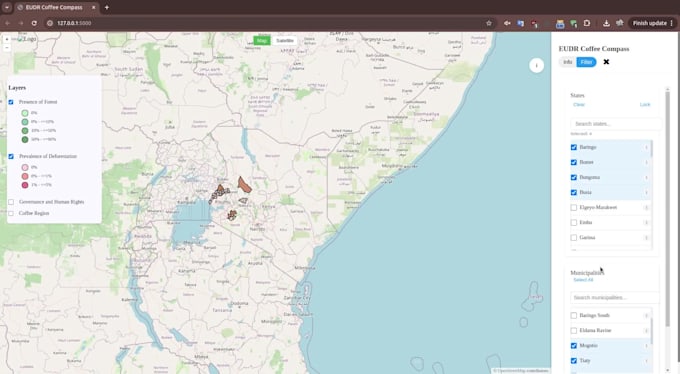Click the 0% forest legend circle
Viewport: 680px width, 374px height.
point(25,113)
